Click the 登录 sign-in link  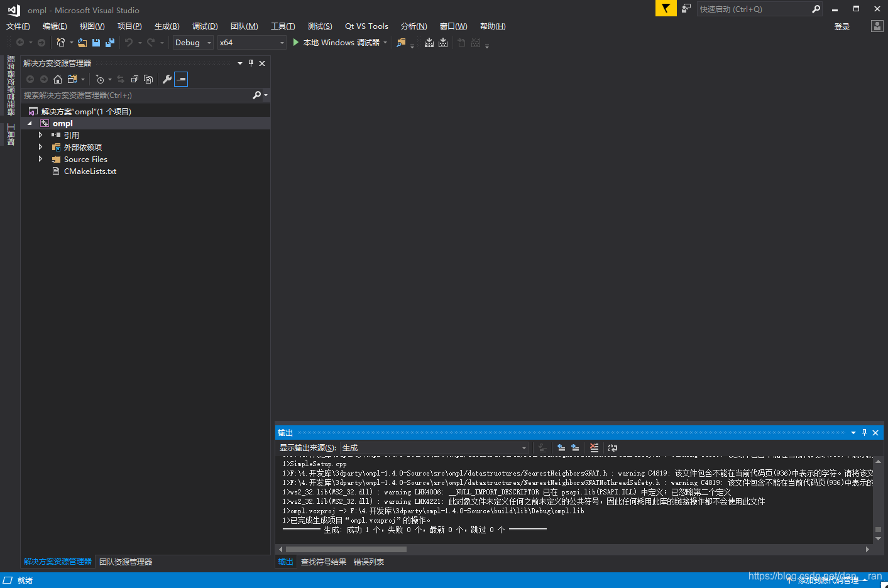842,26
